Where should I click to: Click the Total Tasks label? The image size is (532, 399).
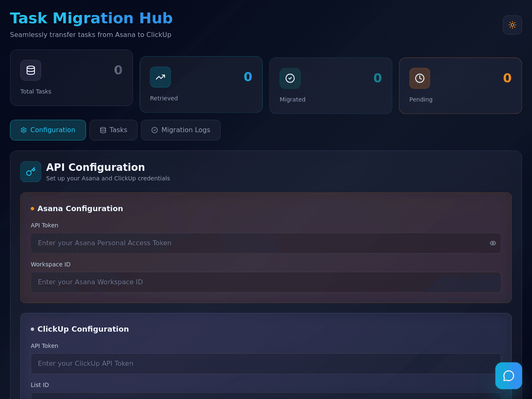tap(36, 91)
